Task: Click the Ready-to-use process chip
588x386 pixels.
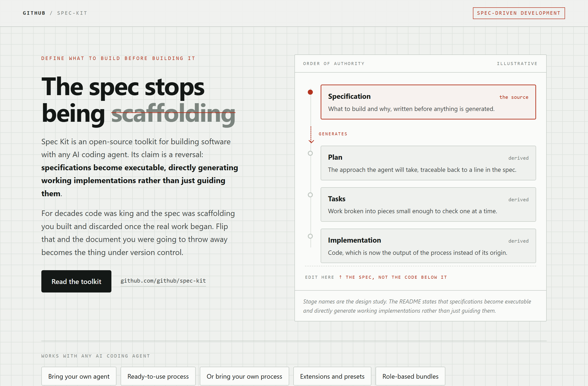Action: [158, 376]
